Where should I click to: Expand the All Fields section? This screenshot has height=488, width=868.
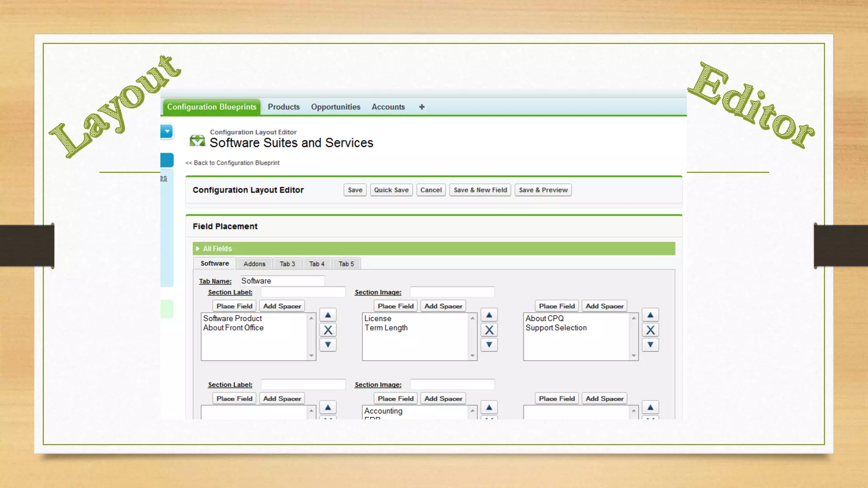click(198, 249)
